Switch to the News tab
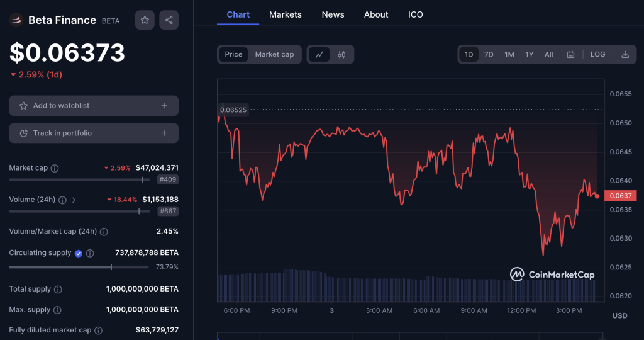 pyautogui.click(x=333, y=14)
